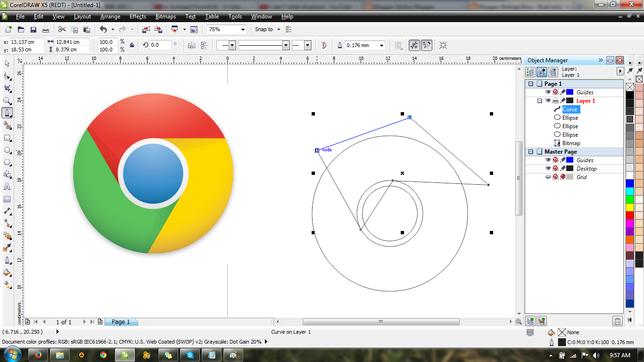Open the outline width 0.176 mm dropdown

(382, 45)
